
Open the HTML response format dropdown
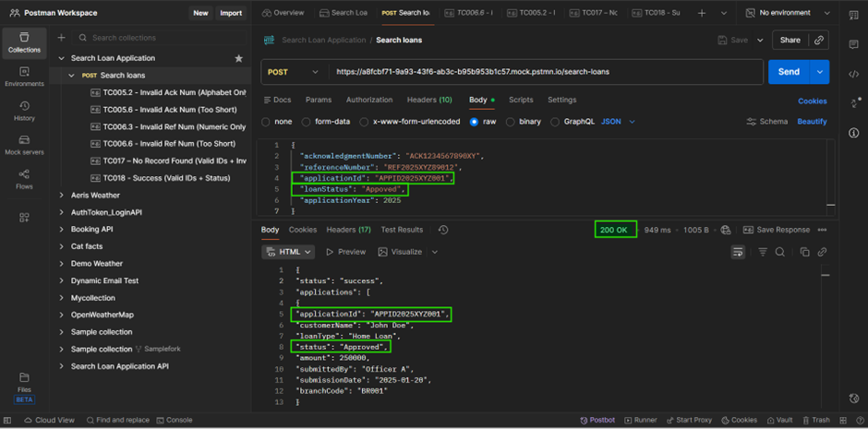click(x=288, y=252)
